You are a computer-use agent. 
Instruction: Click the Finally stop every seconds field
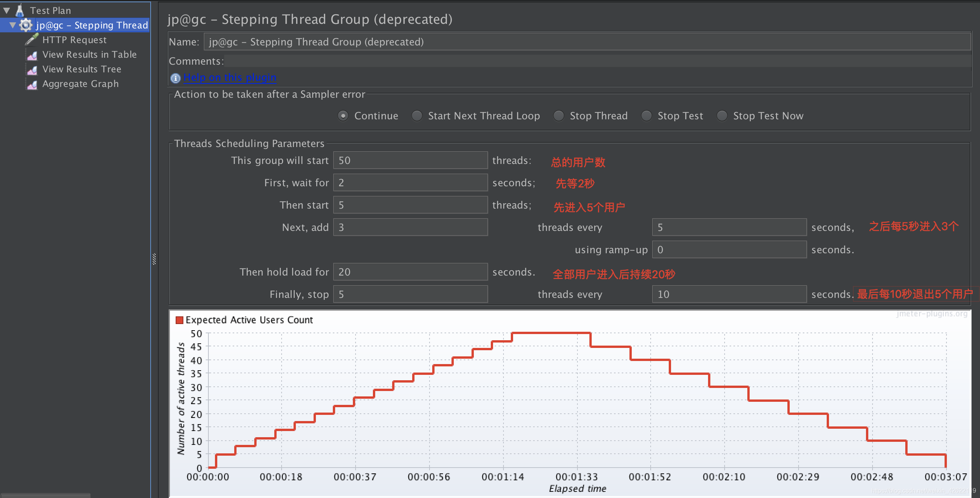(x=729, y=294)
